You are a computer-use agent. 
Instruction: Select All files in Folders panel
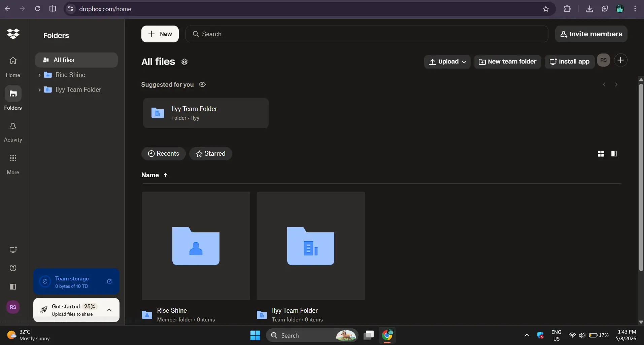[76, 60]
